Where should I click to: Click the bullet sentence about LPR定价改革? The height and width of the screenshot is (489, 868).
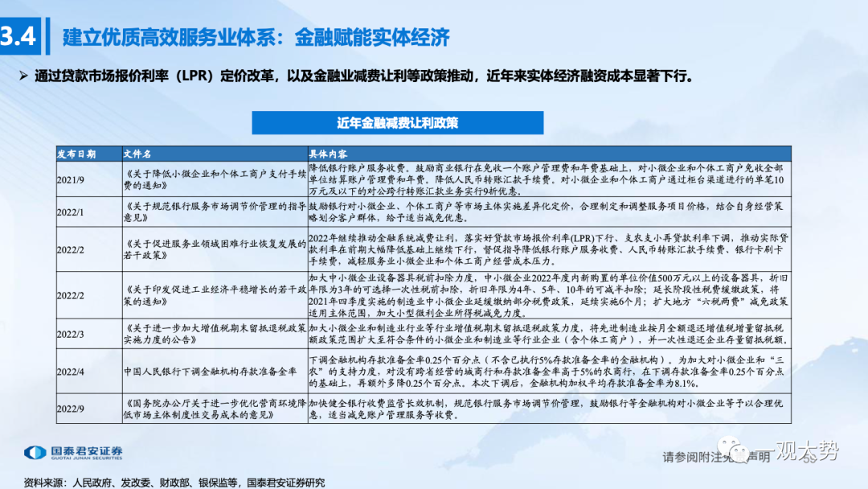point(363,76)
